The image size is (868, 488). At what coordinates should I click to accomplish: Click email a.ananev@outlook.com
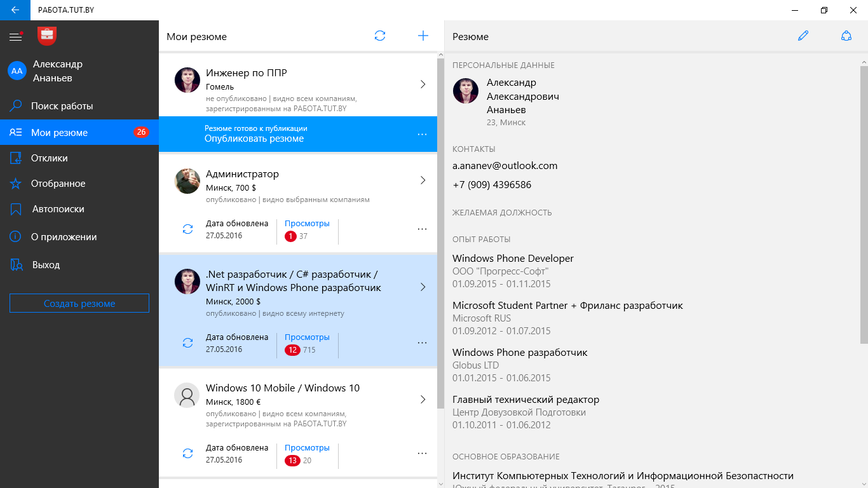pyautogui.click(x=505, y=166)
